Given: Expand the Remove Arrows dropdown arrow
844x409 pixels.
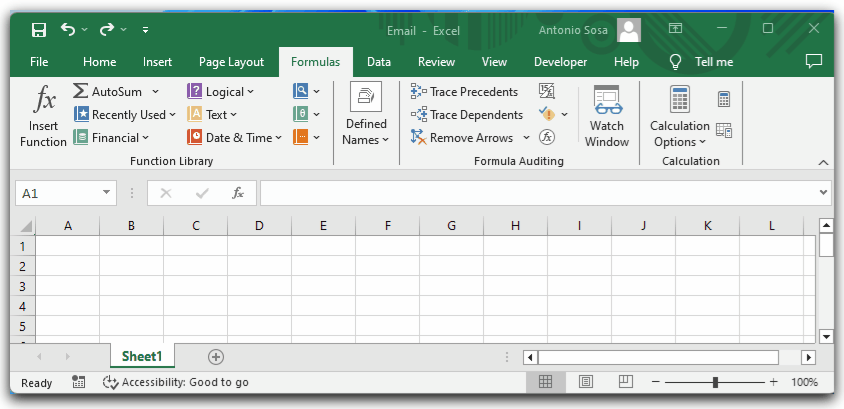Looking at the screenshot, I should [526, 138].
